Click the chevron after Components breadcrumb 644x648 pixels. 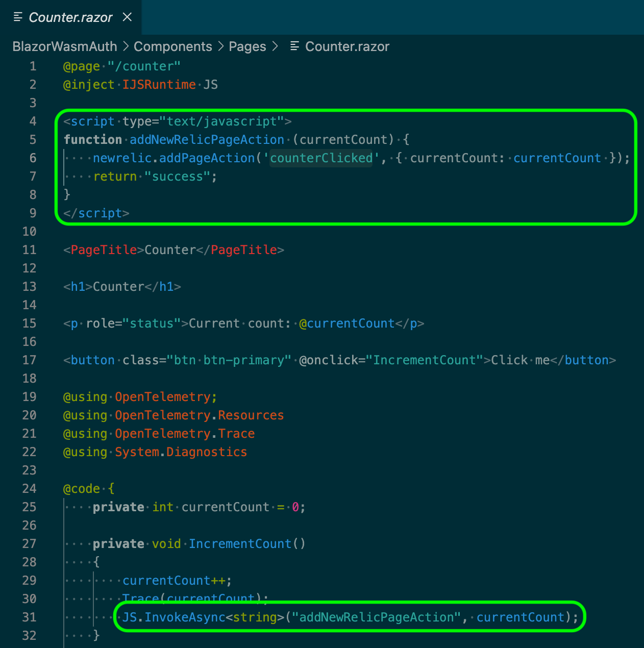(x=220, y=46)
